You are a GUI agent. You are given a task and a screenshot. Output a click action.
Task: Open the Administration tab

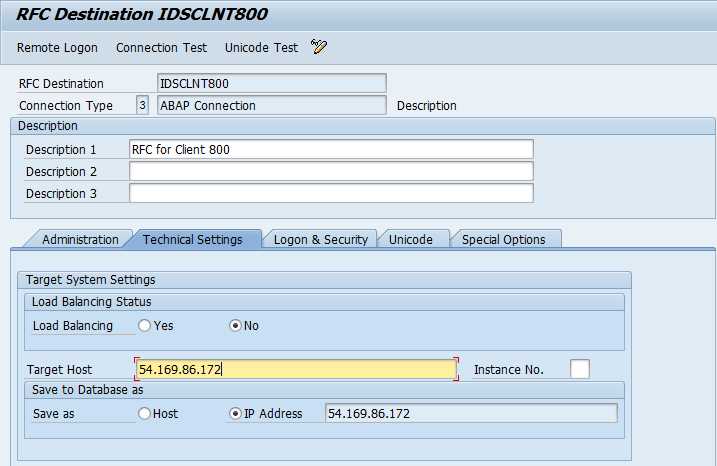tap(80, 240)
